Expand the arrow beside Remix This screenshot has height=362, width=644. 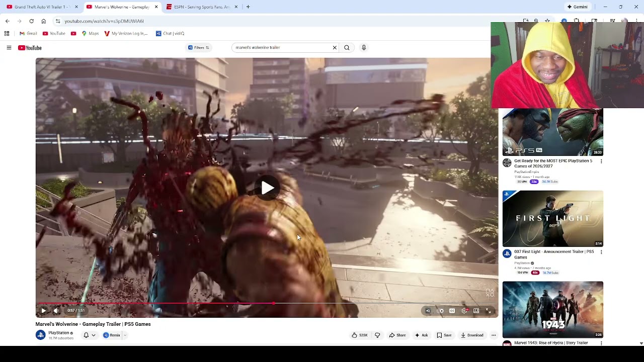125,335
